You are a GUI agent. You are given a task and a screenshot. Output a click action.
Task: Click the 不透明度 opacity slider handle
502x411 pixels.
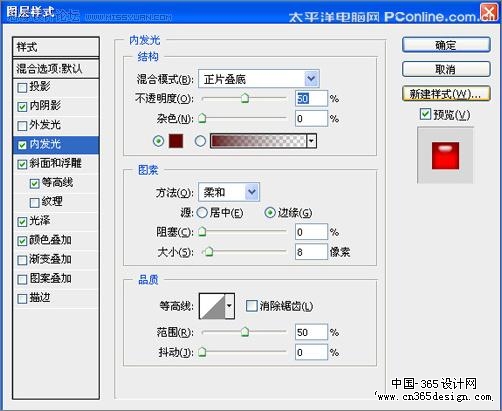tap(245, 98)
